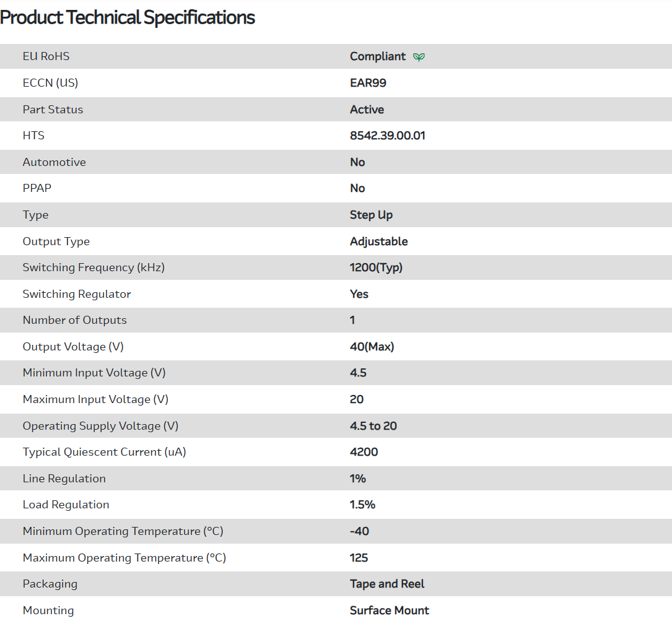This screenshot has height=621, width=672.
Task: Click the Automotive row label
Action: pos(54,162)
